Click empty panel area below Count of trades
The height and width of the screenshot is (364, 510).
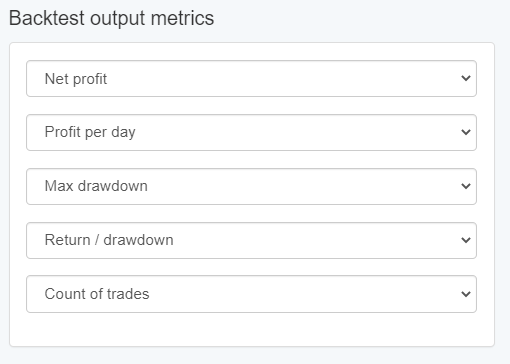[251, 329]
